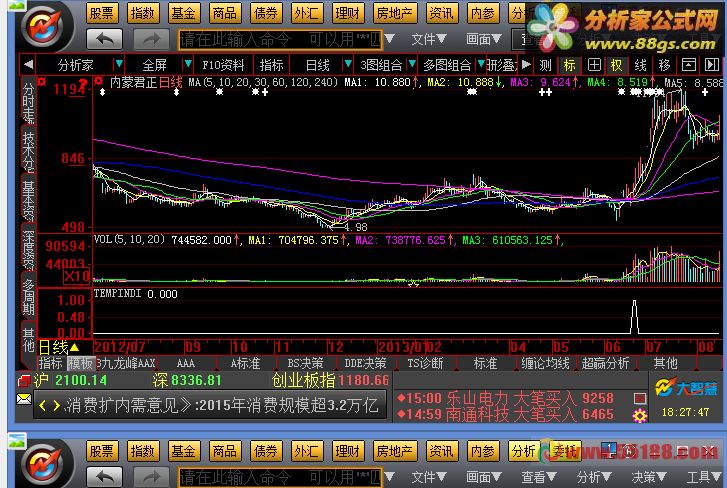Open the 股票 tab in the top window

[102, 13]
